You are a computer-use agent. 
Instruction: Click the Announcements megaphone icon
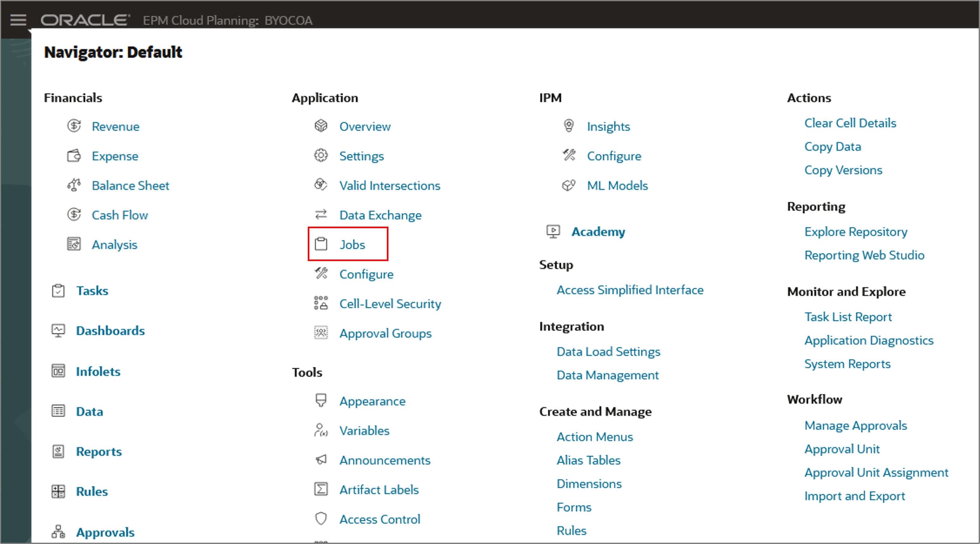click(321, 460)
